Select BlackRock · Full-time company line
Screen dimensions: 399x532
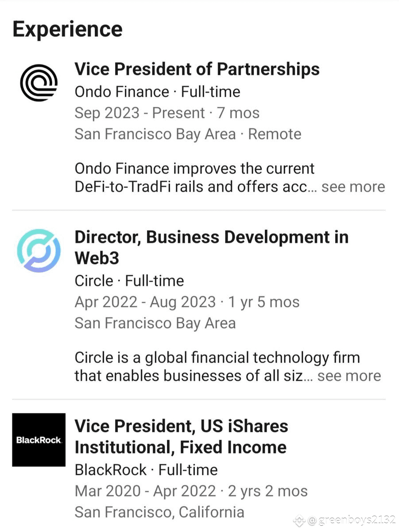[x=146, y=470]
